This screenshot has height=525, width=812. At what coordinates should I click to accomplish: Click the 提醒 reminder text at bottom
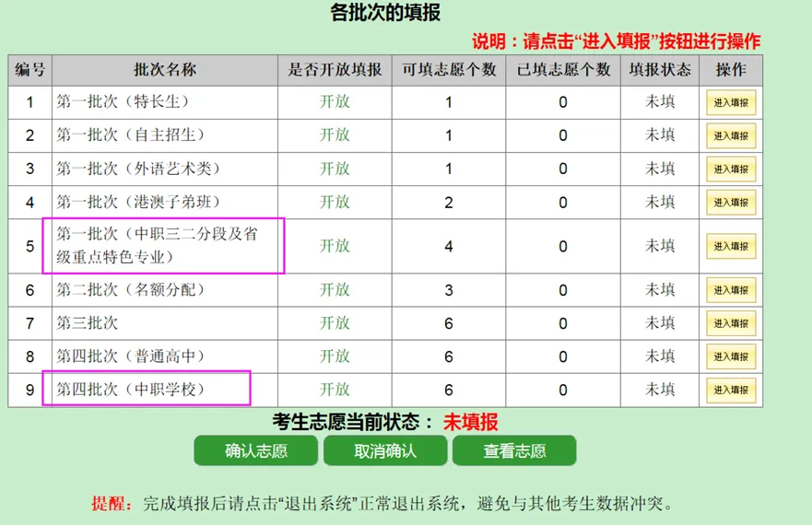pos(382,503)
